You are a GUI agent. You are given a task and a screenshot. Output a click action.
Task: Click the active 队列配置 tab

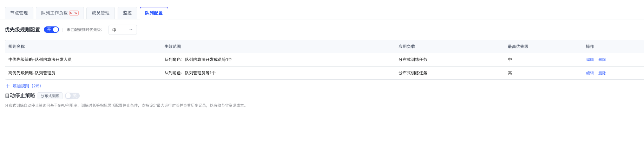tap(154, 13)
